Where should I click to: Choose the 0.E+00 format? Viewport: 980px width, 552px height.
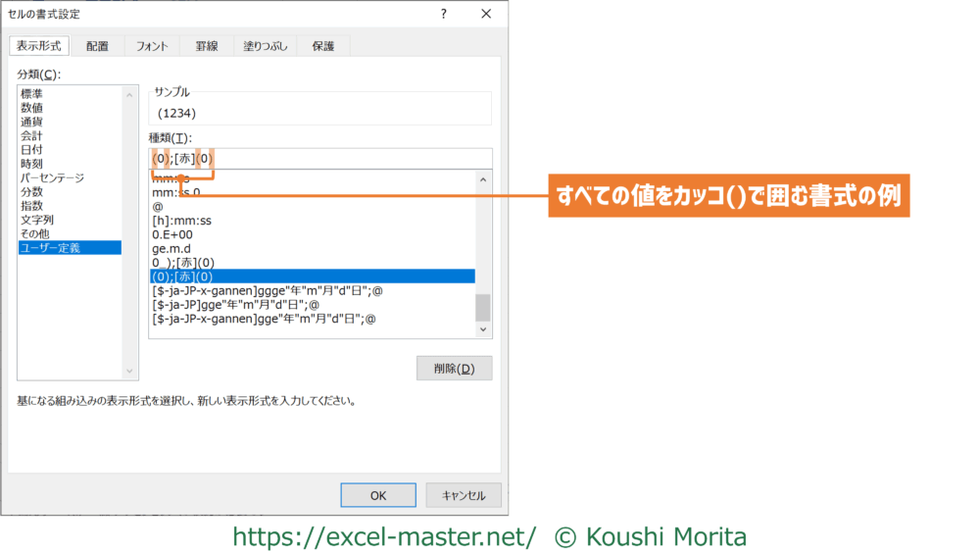172,234
